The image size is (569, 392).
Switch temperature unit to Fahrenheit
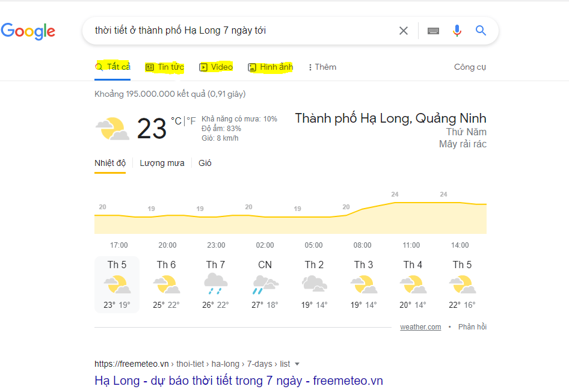[x=191, y=121]
